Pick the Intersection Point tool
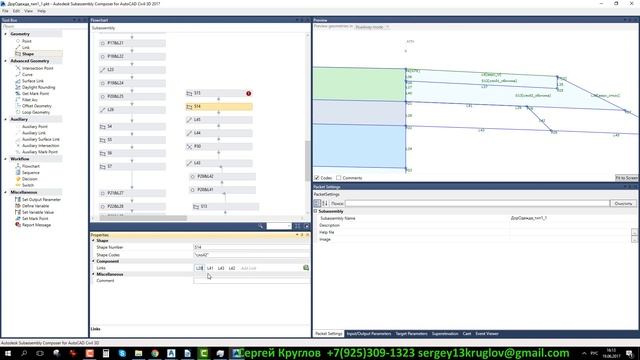Viewport: 640px width, 360px height. tap(38, 68)
